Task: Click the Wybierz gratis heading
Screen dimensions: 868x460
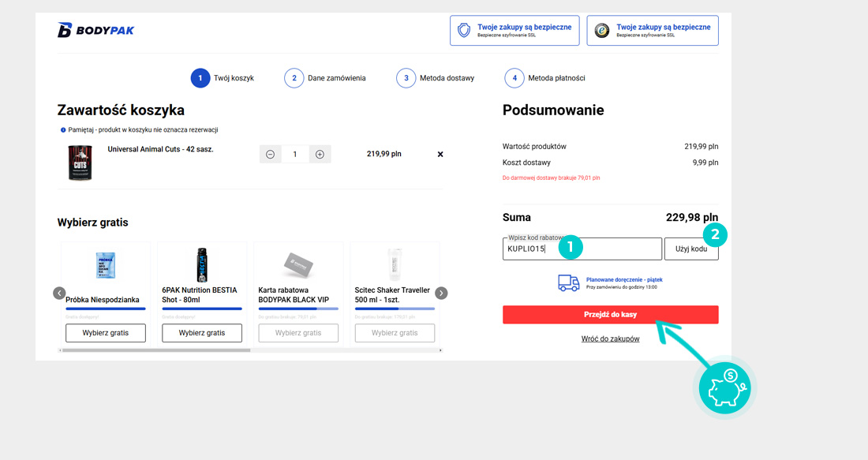Action: click(x=93, y=223)
